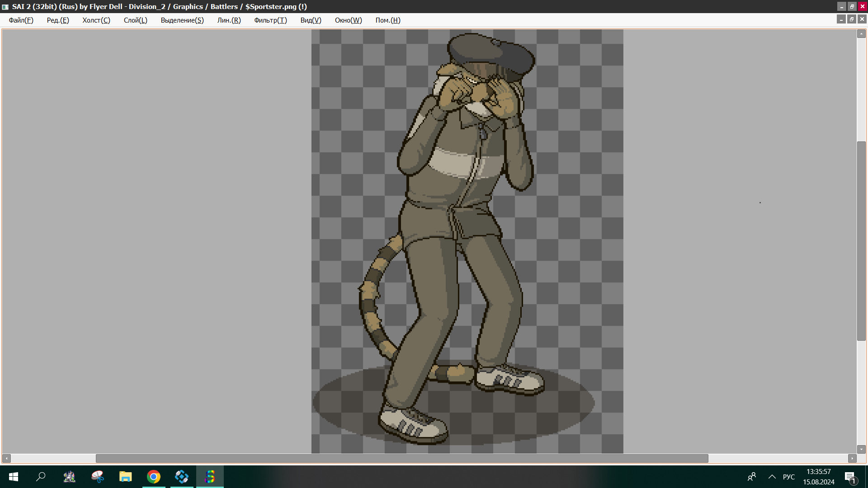
Task: Open Windows search magnifier icon
Action: [x=41, y=477]
